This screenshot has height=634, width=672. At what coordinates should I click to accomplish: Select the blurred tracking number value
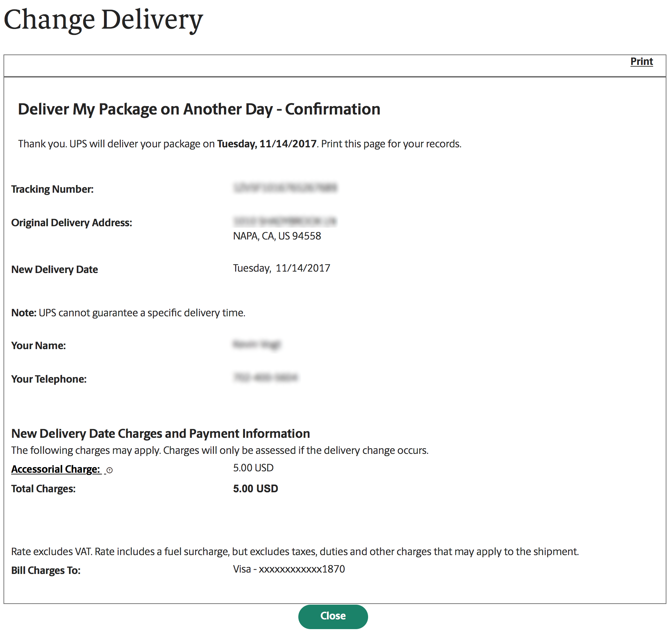[x=285, y=188]
